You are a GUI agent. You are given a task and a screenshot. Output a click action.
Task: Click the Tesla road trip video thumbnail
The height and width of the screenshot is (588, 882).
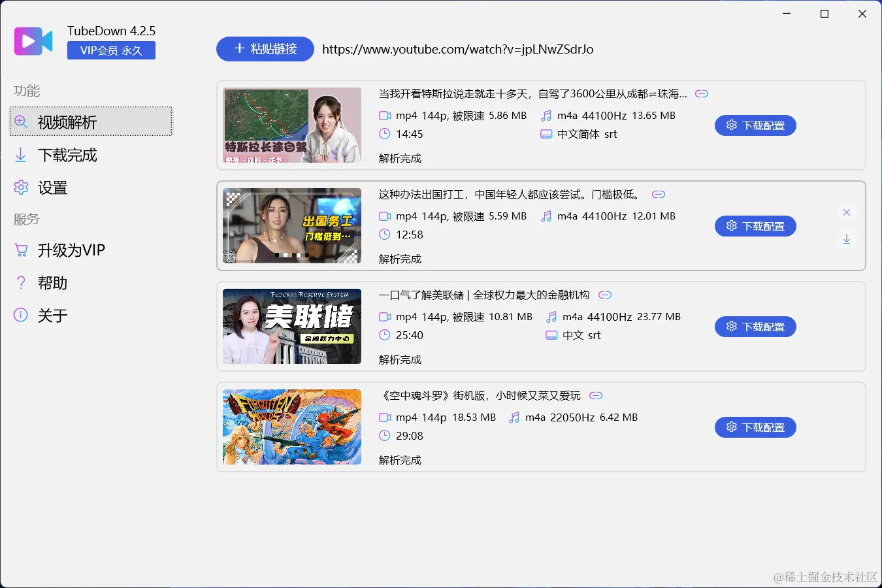coord(292,125)
